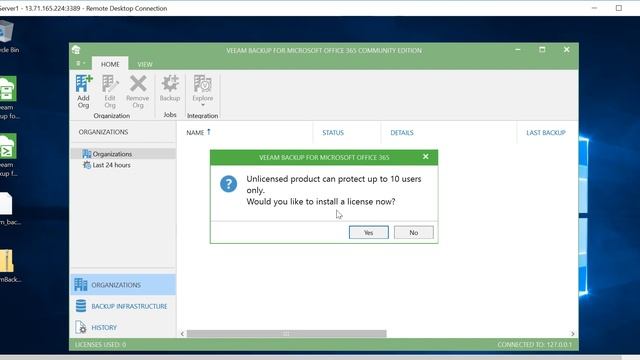Open the Explore integration dropdown
The width and height of the screenshot is (640, 360).
pyautogui.click(x=202, y=91)
